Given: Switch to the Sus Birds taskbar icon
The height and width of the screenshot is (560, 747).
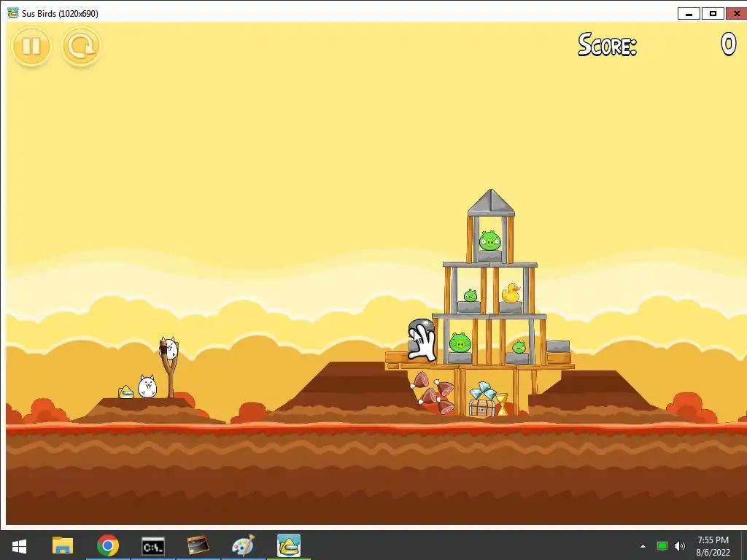Looking at the screenshot, I should point(289,545).
